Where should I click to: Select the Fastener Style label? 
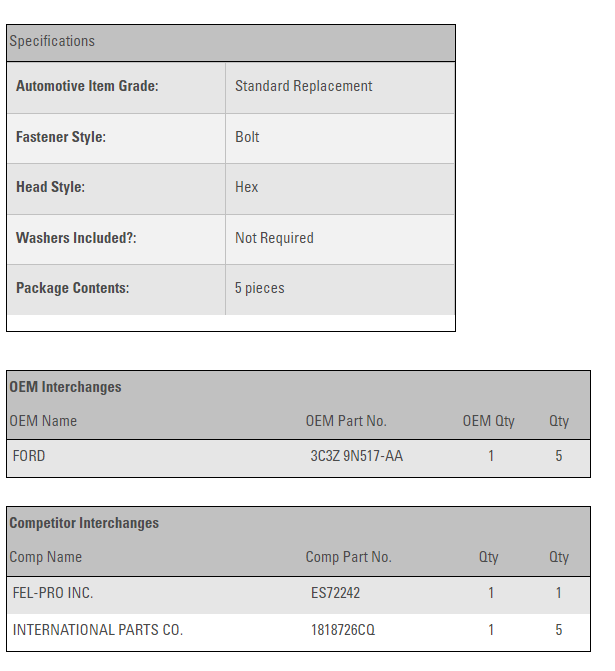click(x=61, y=137)
